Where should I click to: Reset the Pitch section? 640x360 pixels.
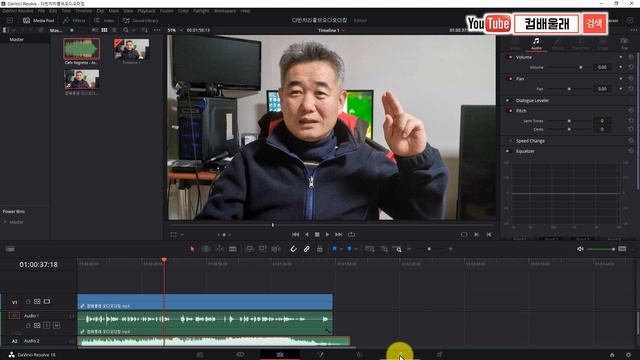coord(631,111)
